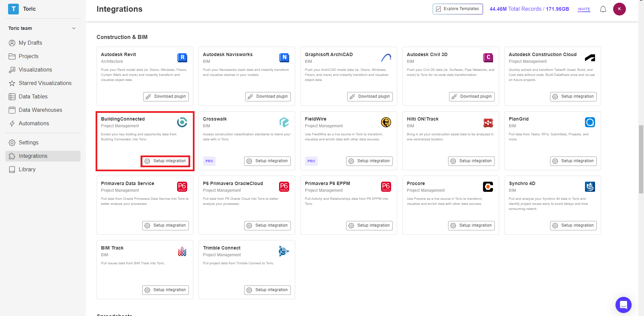Screen dimensions: 644x316
Task: Setup integration for PlanGrid
Action: pyautogui.click(x=573, y=161)
